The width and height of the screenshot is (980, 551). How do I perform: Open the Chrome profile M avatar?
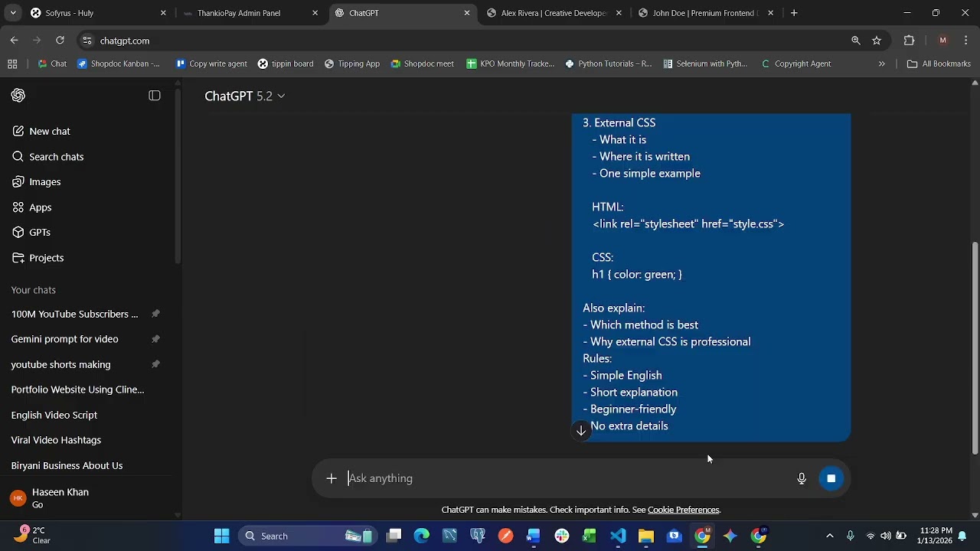(942, 41)
